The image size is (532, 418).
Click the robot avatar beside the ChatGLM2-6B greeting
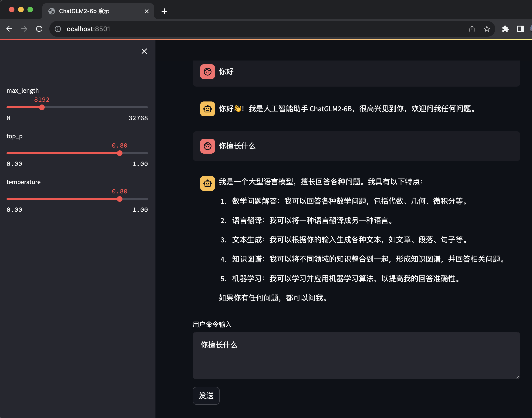click(208, 109)
